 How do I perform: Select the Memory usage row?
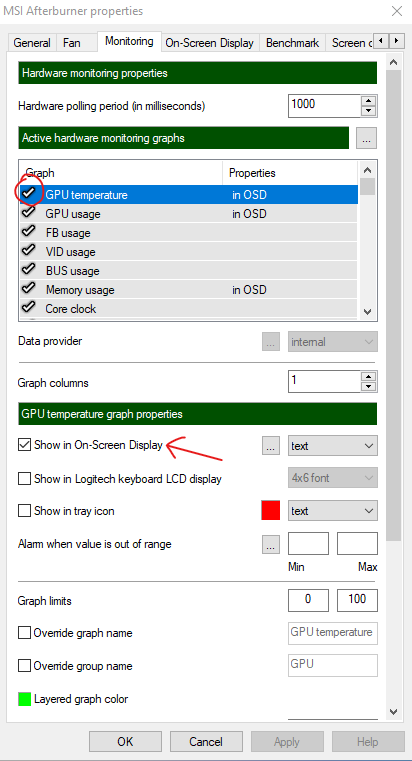[x=189, y=290]
